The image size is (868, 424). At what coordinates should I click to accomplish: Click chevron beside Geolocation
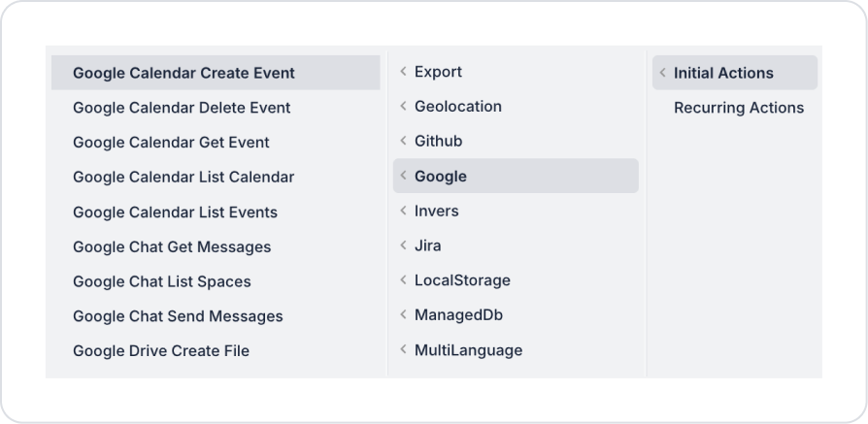point(404,106)
